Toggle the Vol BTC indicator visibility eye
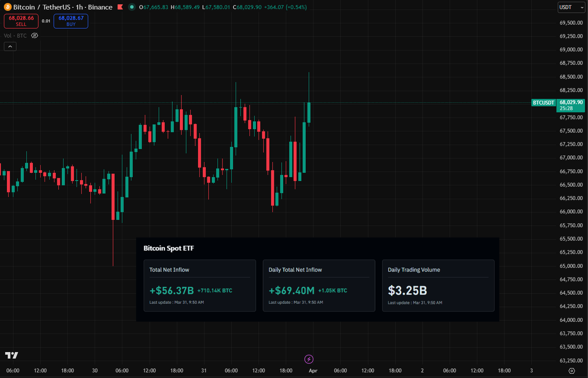Viewport: 588px width, 378px height. pos(34,36)
